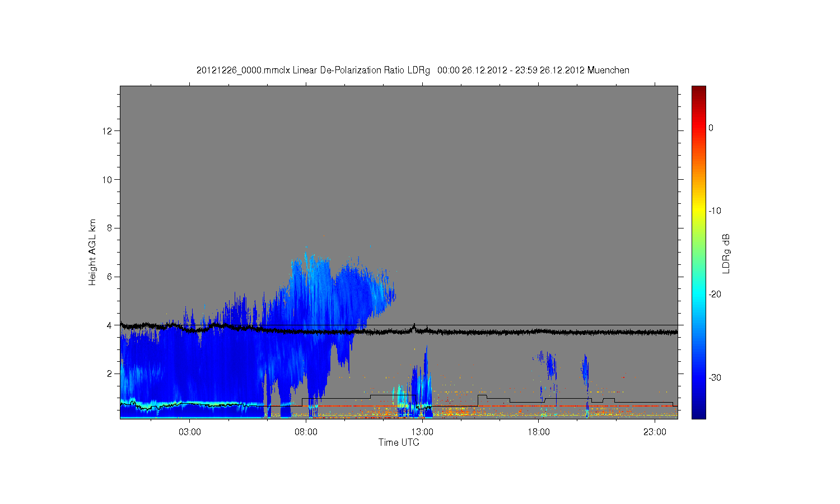Click the 'LDRg dB' colorbar label
This screenshot has height=504, width=840.
726,253
